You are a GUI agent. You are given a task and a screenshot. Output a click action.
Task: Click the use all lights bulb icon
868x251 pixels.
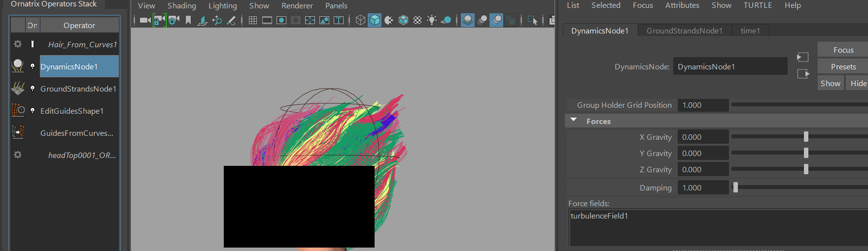click(x=432, y=20)
